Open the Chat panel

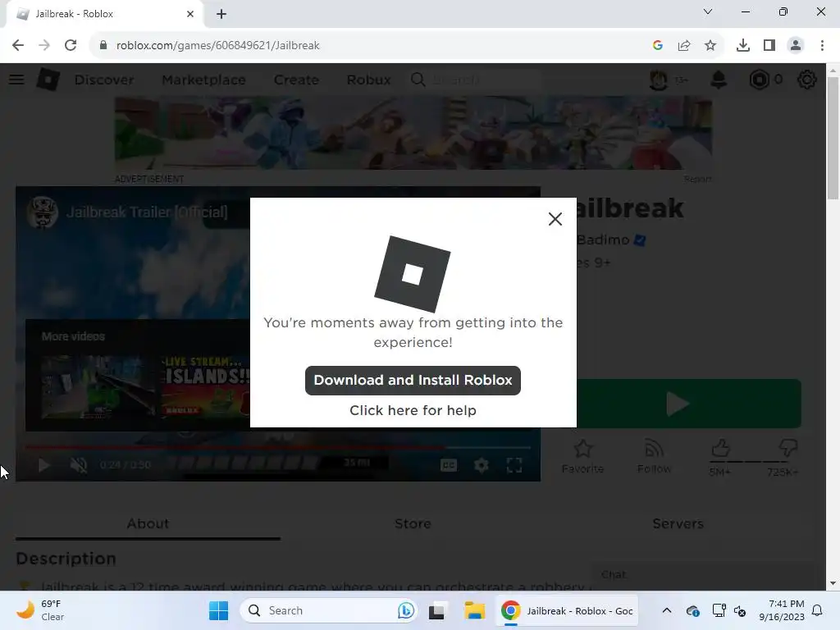702,574
